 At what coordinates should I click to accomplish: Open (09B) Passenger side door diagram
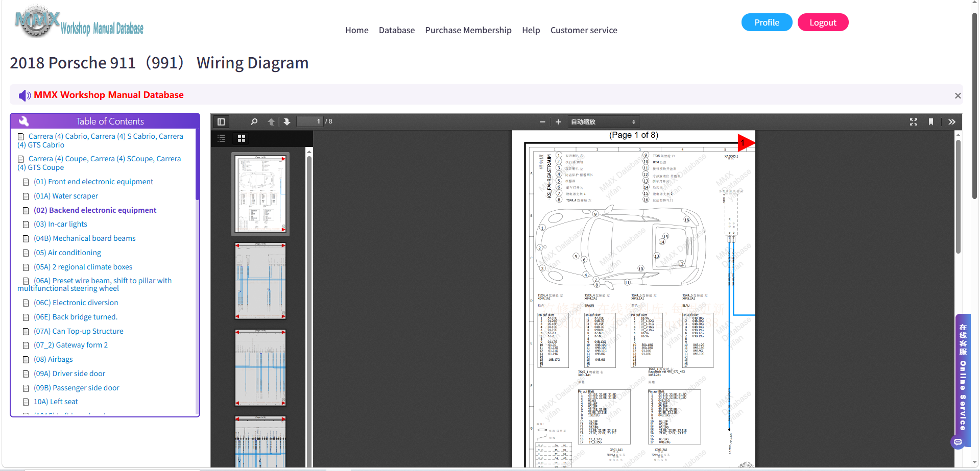click(x=77, y=388)
